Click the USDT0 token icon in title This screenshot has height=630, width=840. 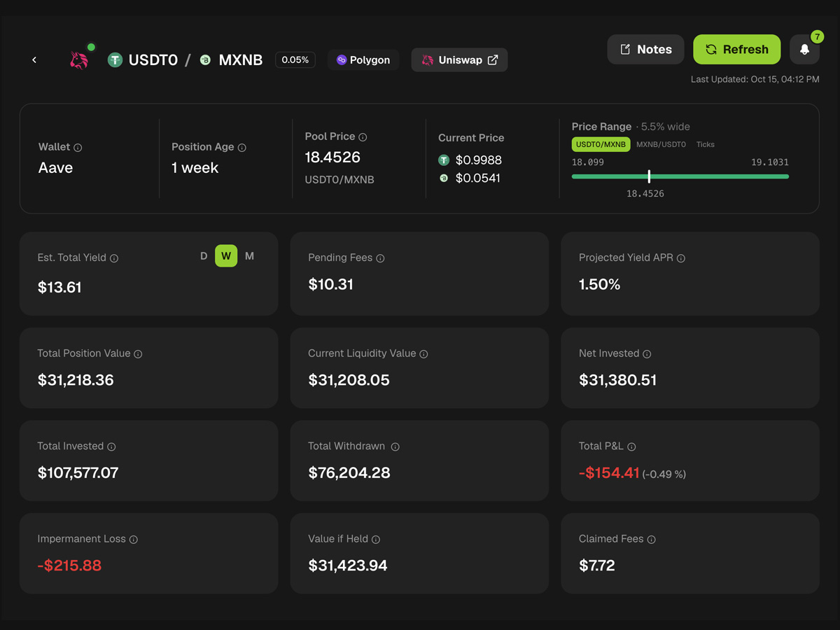(115, 60)
